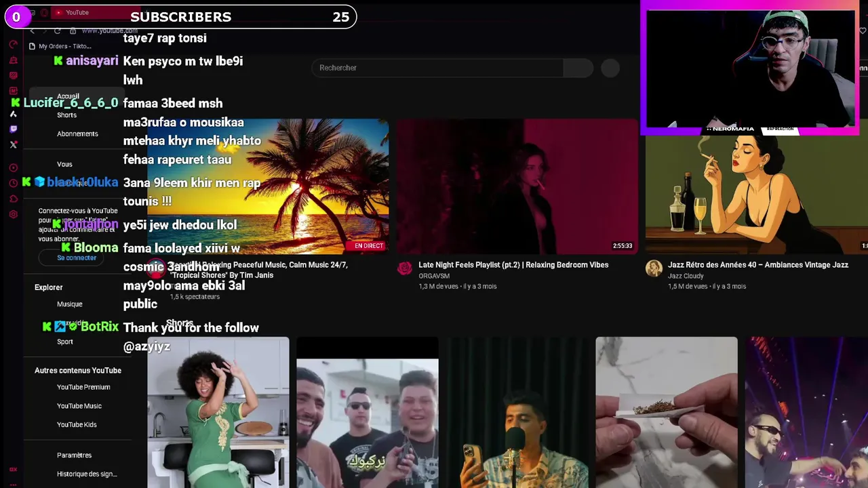Click the padlock icon in address bar
This screenshot has height=488, width=868.
click(x=73, y=30)
